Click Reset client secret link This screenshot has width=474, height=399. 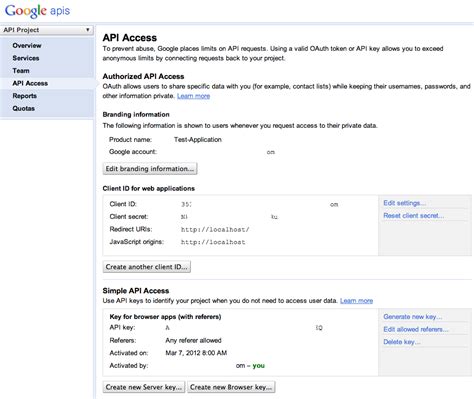[413, 216]
